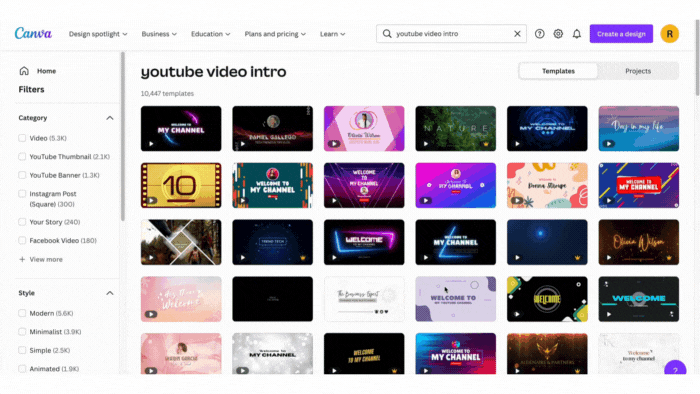Open the Daniel Gallego template
This screenshot has width=700, height=394.
[x=272, y=129]
